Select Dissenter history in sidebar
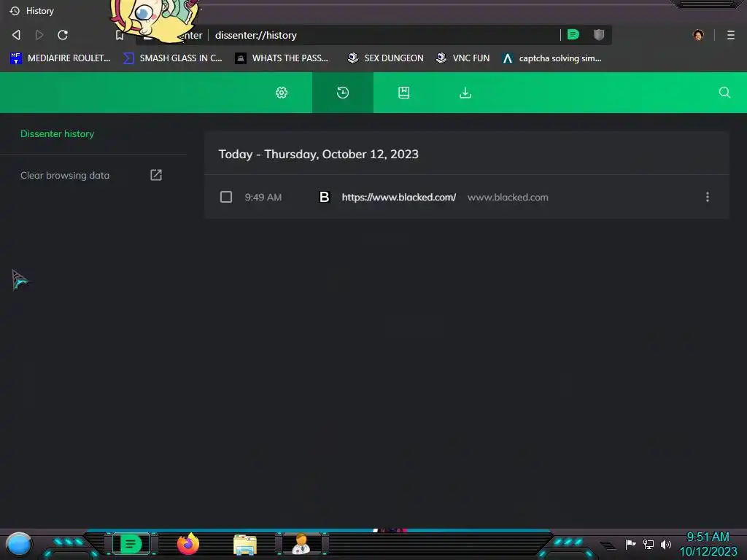The image size is (747, 560). [x=57, y=134]
